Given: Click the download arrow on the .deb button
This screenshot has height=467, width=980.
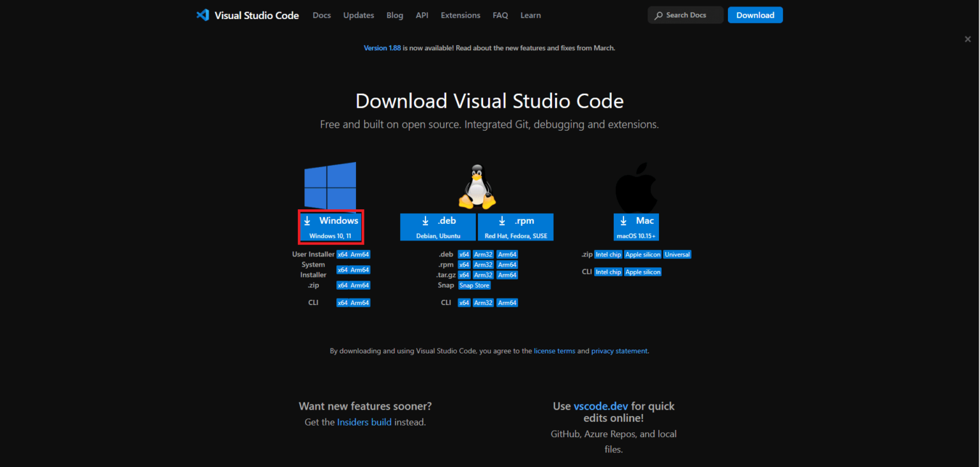Looking at the screenshot, I should [x=426, y=220].
